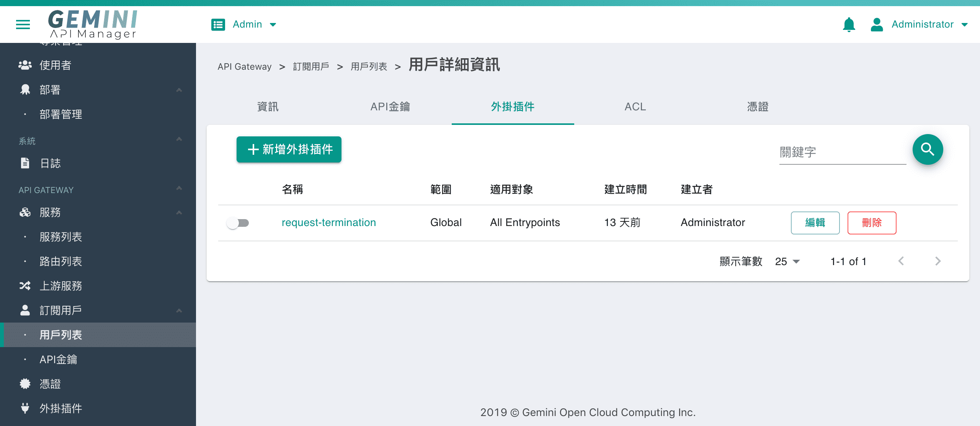
Task: Click the 新增外掛插件 button
Action: [x=289, y=149]
